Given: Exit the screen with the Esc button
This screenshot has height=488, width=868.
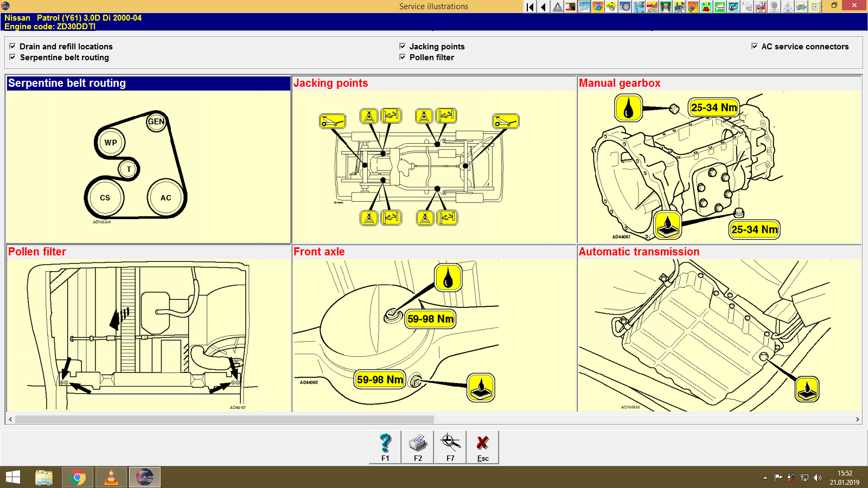Looking at the screenshot, I should pos(483,446).
